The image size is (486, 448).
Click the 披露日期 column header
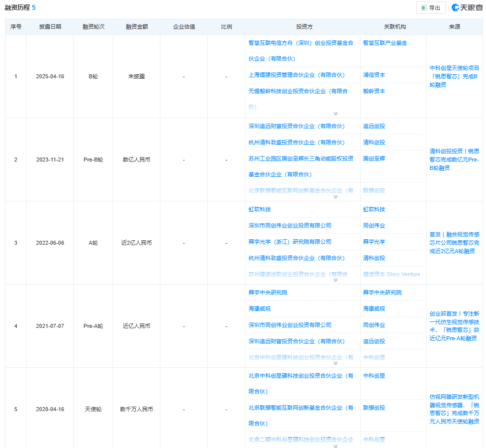tap(50, 27)
